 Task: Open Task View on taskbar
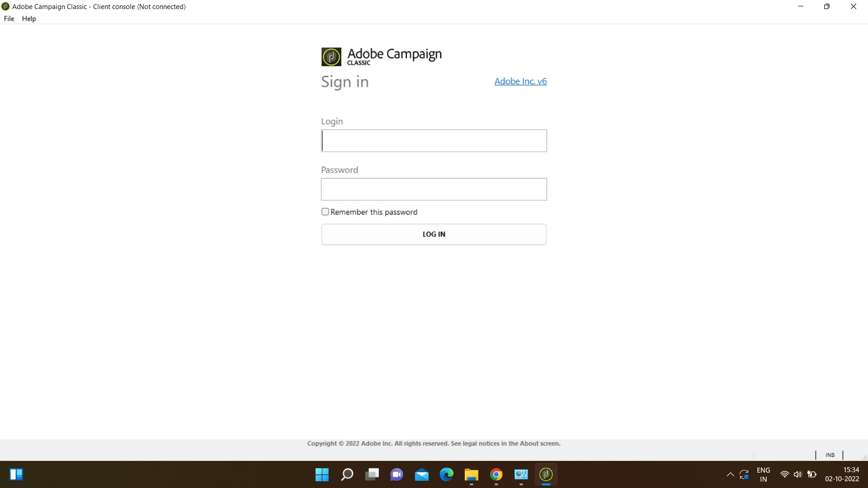click(372, 474)
